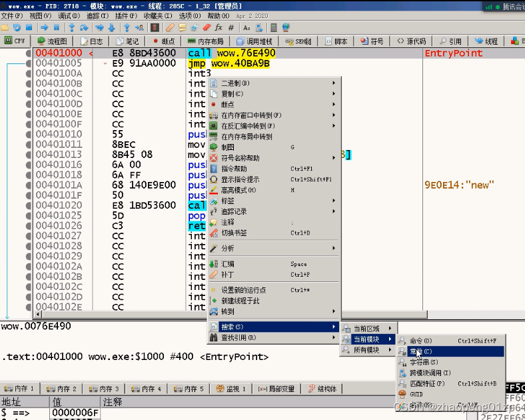The height and width of the screenshot is (420, 525).
Task: Choose 切换书签 toggle bookmark
Action: tap(273, 233)
